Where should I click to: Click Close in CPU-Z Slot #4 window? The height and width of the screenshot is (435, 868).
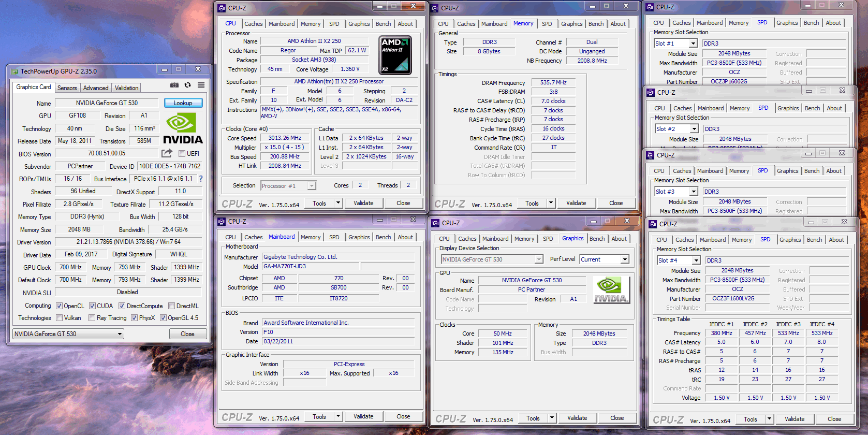click(x=834, y=419)
